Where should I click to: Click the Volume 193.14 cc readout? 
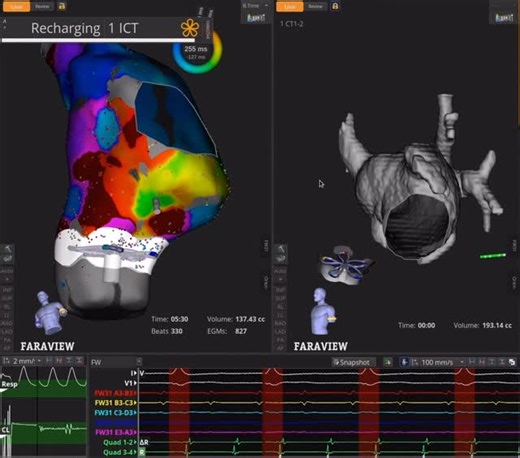pos(482,325)
